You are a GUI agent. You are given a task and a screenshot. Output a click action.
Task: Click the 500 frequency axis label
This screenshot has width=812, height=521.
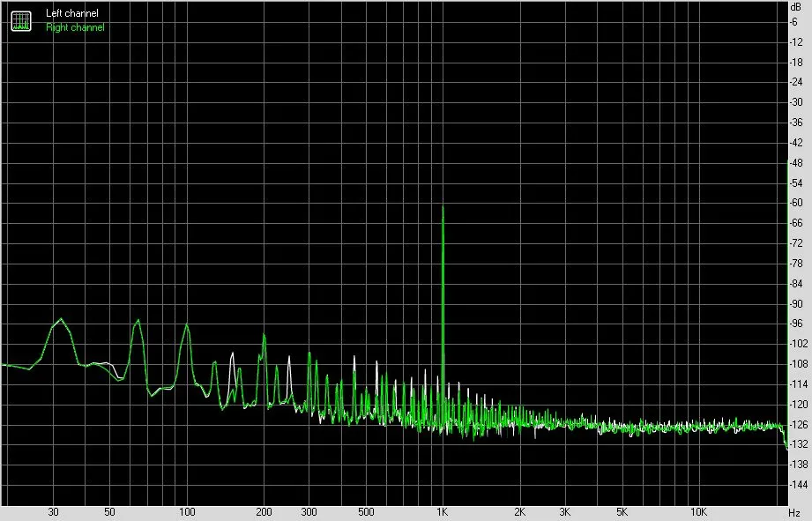point(366,512)
